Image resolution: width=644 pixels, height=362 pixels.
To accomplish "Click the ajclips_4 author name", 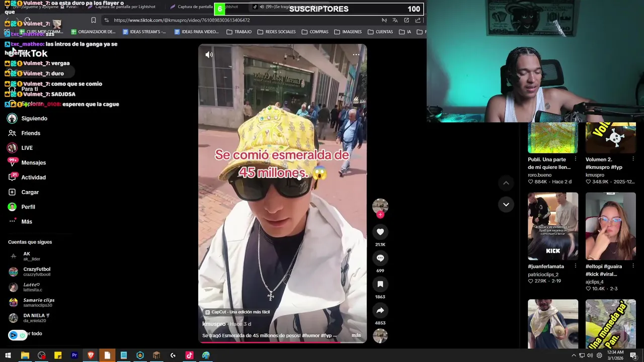I will [x=594, y=282].
